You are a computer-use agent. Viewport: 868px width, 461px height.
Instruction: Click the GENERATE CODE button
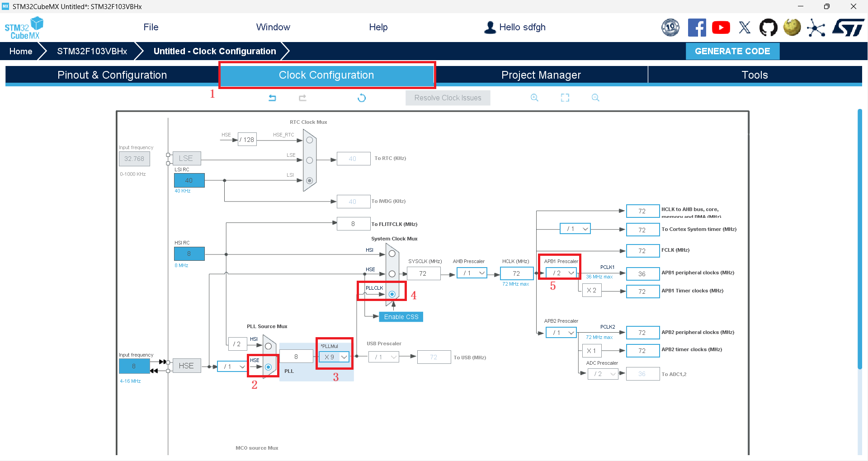click(732, 51)
